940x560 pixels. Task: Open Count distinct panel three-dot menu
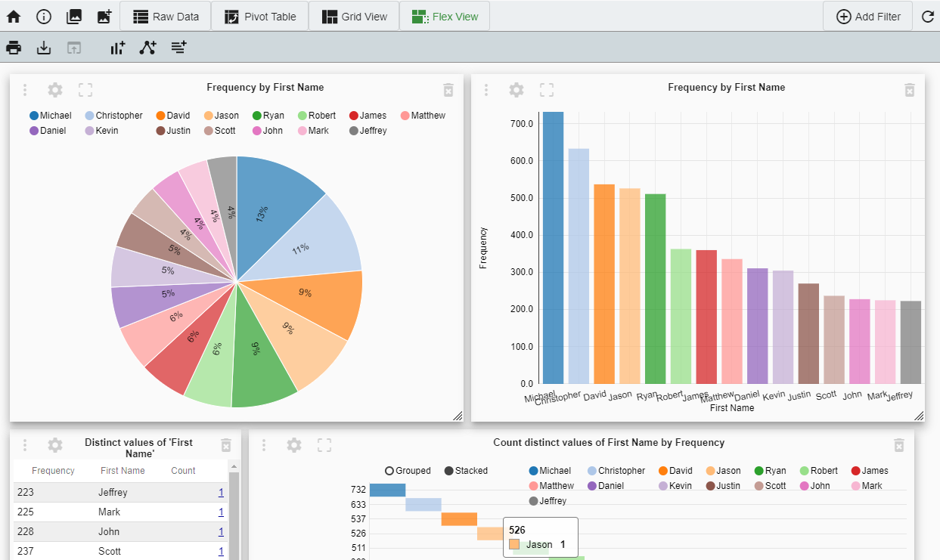pyautogui.click(x=264, y=445)
